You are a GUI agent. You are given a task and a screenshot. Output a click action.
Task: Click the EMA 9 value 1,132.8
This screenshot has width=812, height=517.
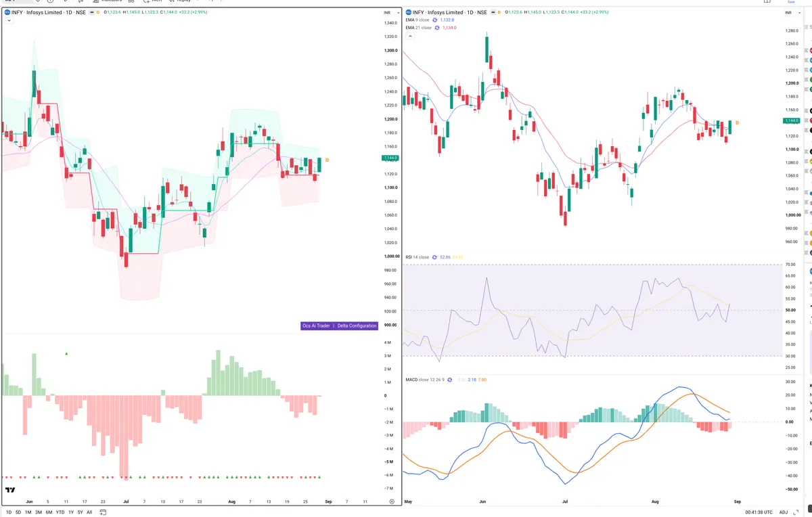click(x=448, y=20)
